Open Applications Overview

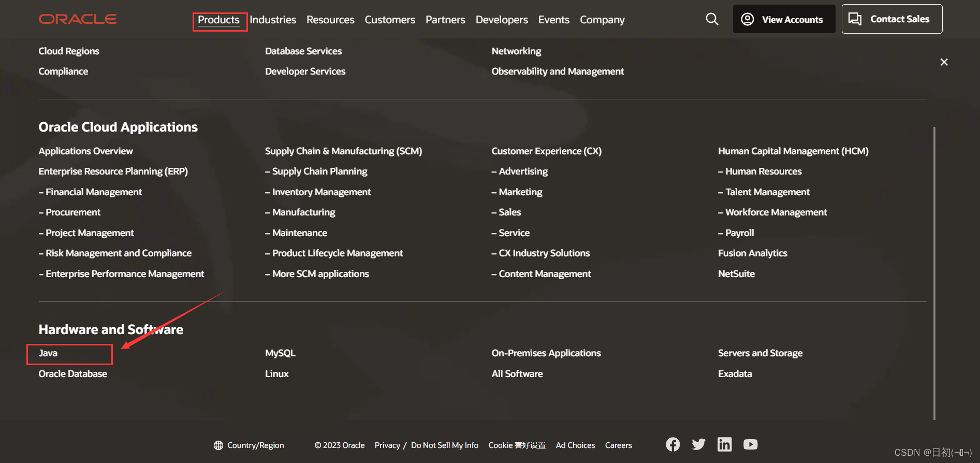[85, 151]
